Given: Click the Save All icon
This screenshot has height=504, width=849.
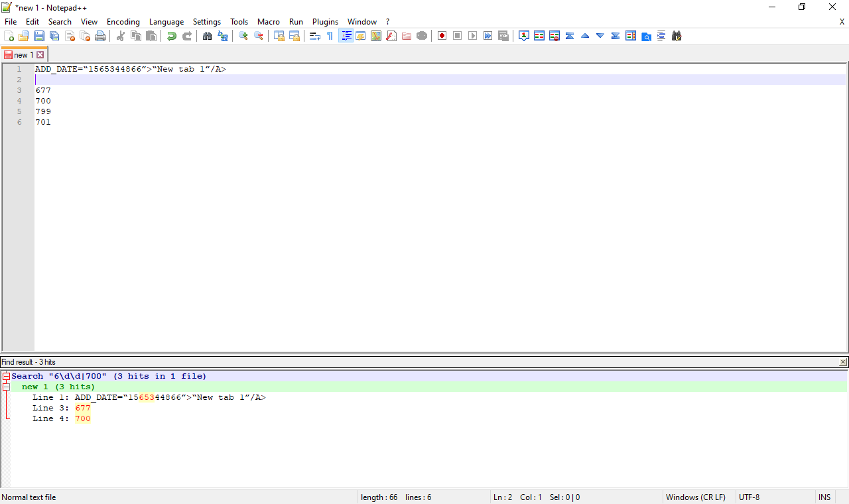Looking at the screenshot, I should [54, 36].
